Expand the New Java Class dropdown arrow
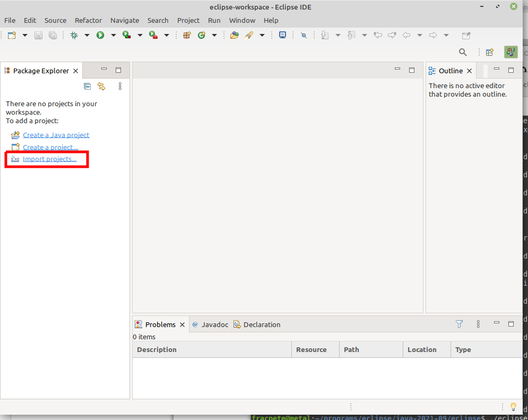The image size is (528, 420). pos(214,35)
